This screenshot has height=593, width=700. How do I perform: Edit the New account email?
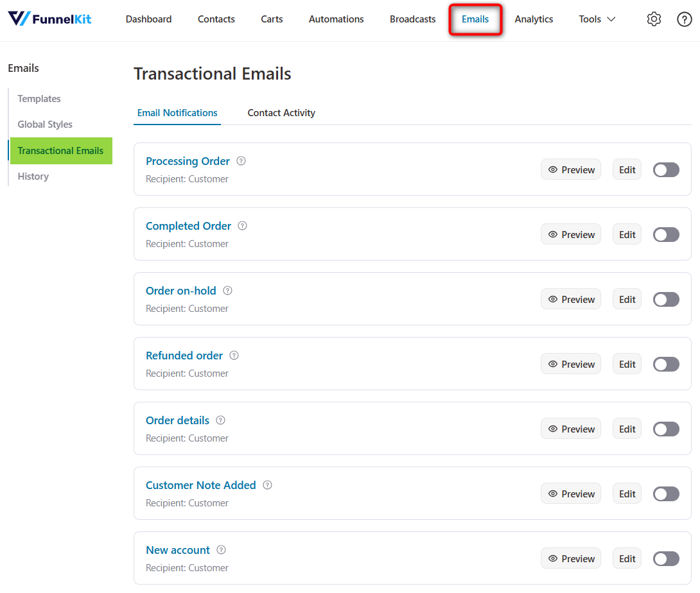click(x=627, y=558)
